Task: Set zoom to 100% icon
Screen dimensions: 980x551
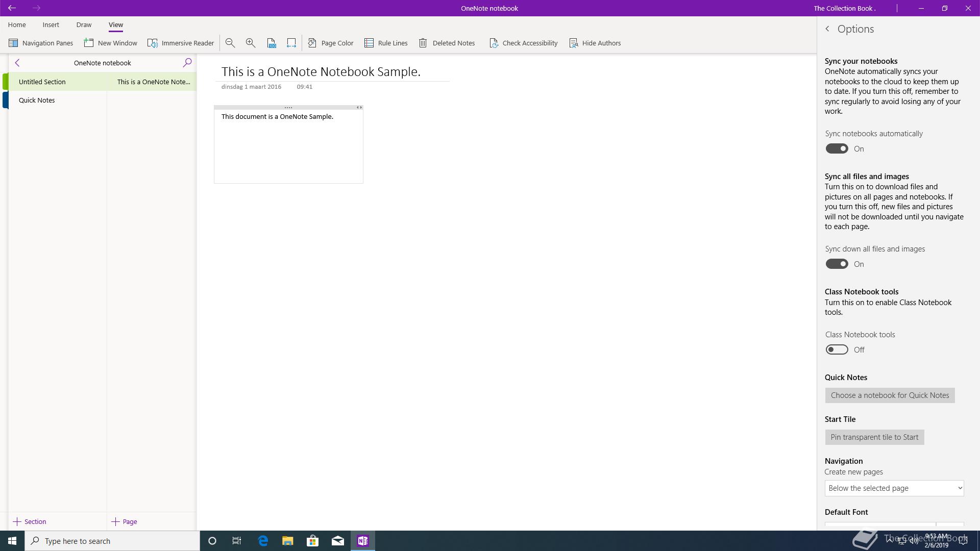Action: pyautogui.click(x=272, y=43)
